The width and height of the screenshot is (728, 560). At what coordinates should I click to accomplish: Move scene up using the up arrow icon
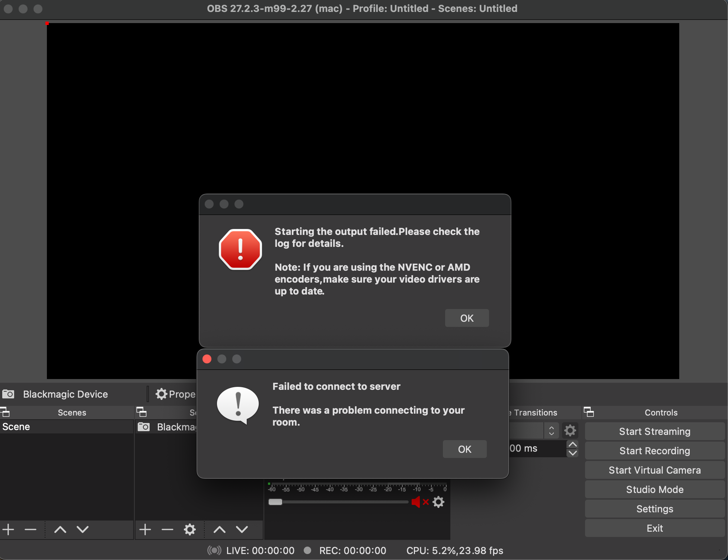click(60, 529)
